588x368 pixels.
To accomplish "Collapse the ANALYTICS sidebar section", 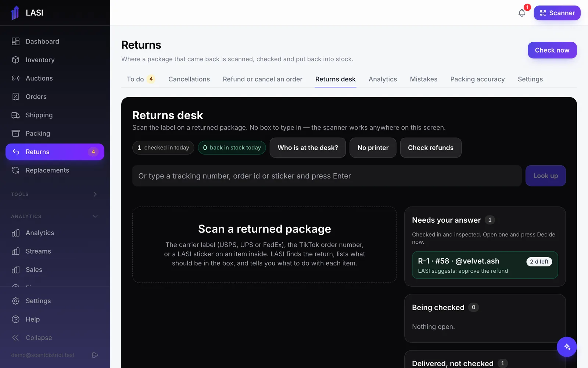I will (x=55, y=216).
